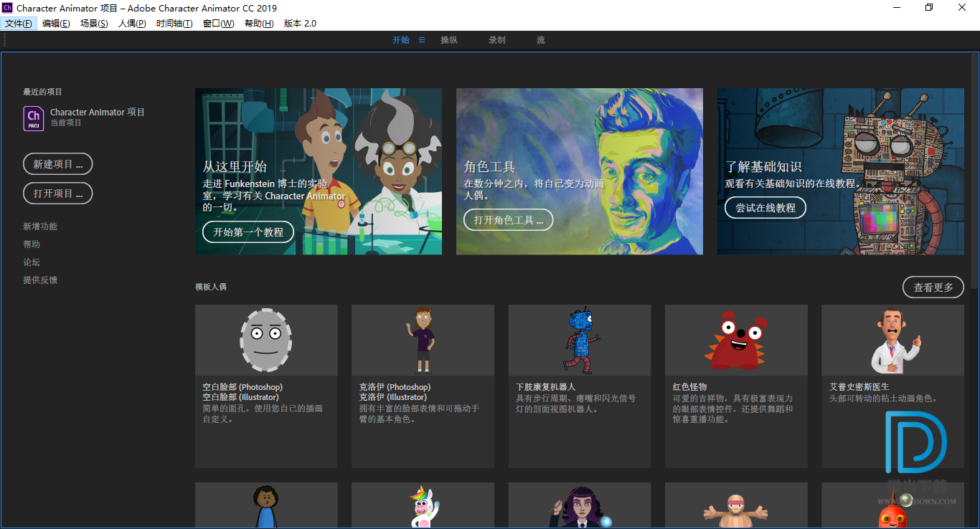Click the 红色怪物 title text

[x=689, y=387]
